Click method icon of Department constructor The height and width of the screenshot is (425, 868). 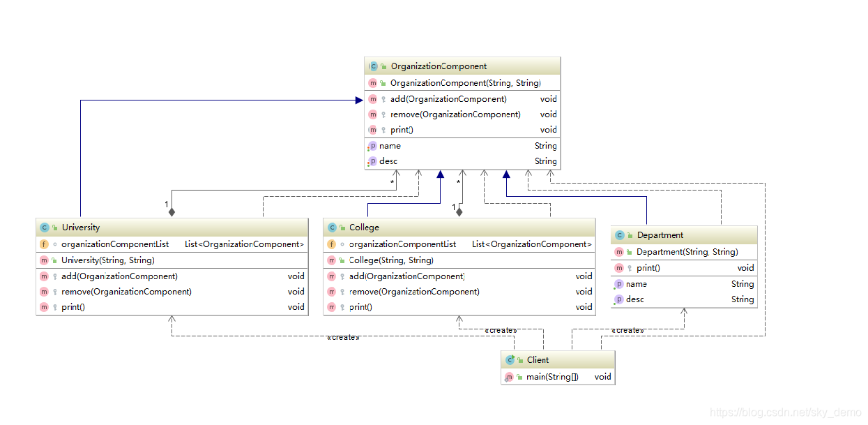point(619,252)
